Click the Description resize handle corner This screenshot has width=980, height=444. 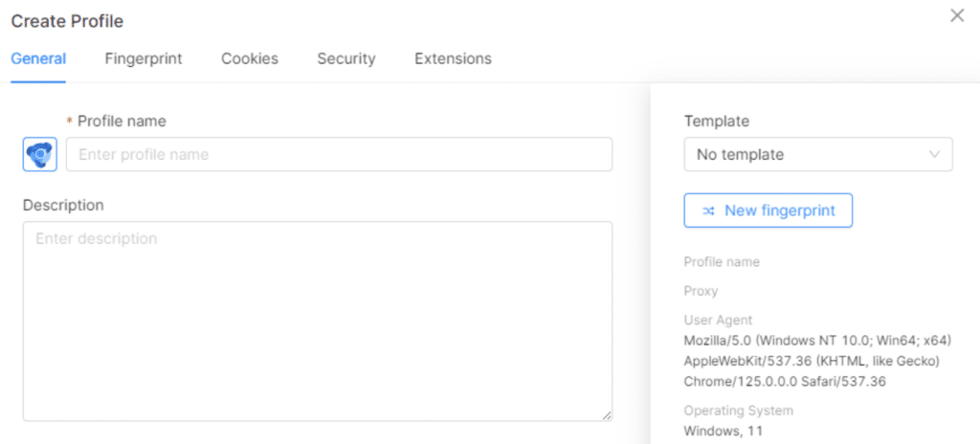[x=608, y=415]
